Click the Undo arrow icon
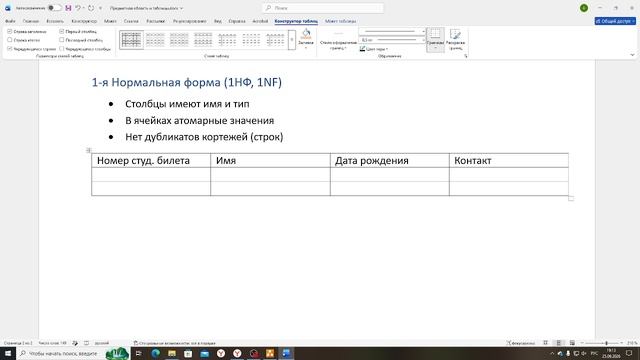Image resolution: width=640 pixels, height=360 pixels. pos(78,8)
